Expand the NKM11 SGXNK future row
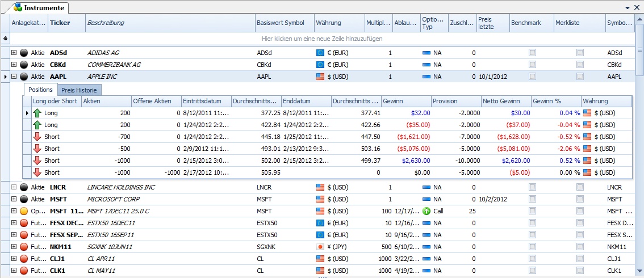Screen dimensions: 644x278 point(14,247)
